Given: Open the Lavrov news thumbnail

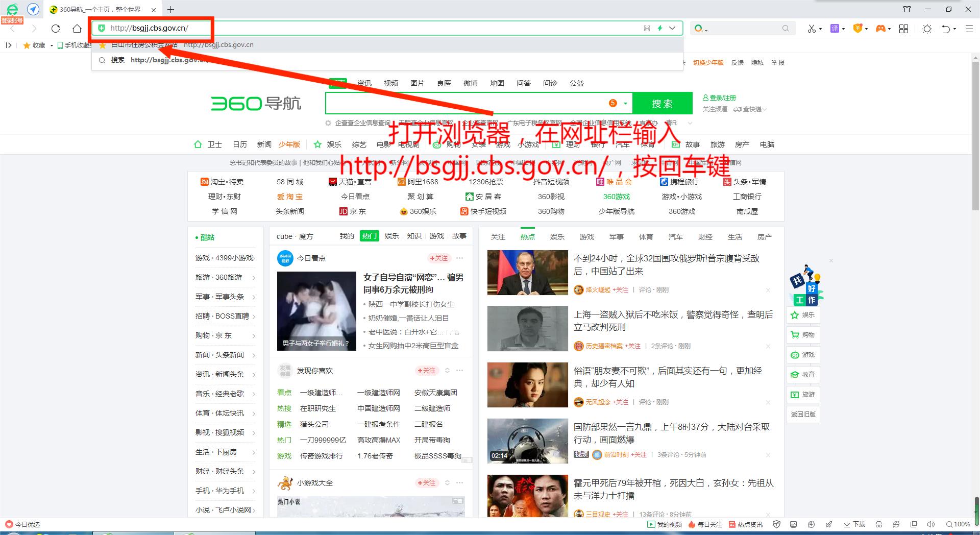Looking at the screenshot, I should [x=528, y=273].
